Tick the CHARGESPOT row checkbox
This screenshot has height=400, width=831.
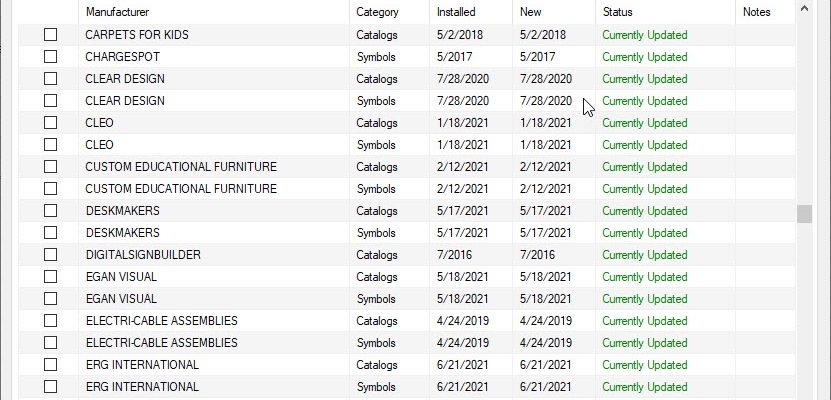(x=50, y=57)
